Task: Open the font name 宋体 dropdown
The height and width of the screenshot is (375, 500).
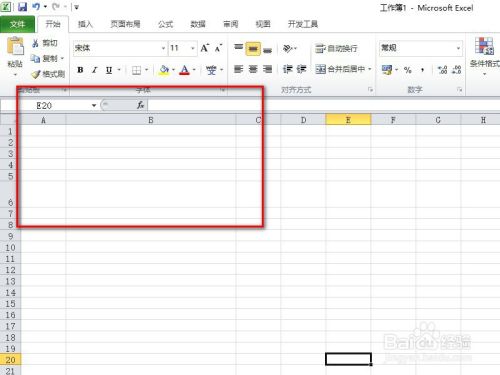Action: pyautogui.click(x=163, y=48)
